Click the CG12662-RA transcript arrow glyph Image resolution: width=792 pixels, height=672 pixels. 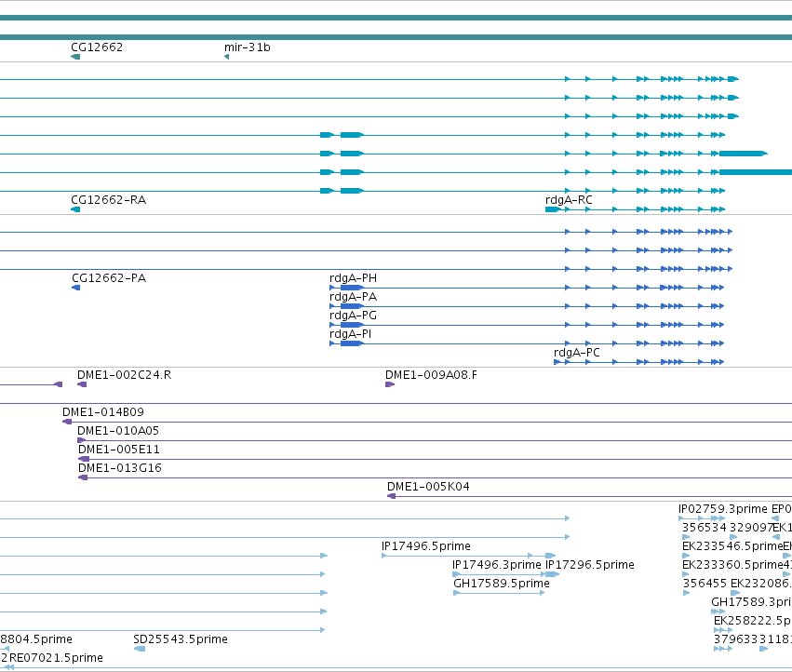[75, 209]
